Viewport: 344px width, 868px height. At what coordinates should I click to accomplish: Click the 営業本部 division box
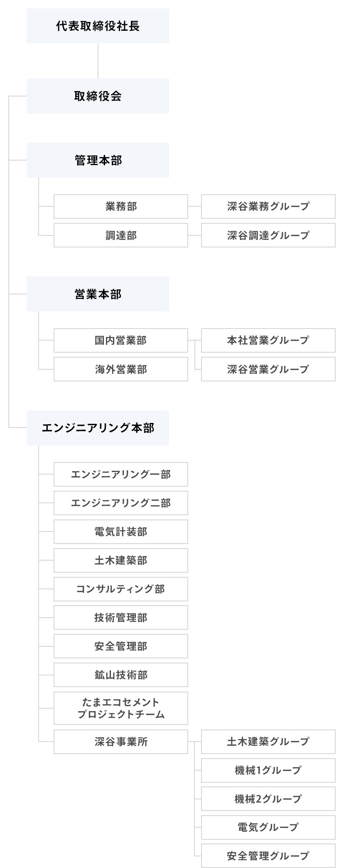point(98,294)
